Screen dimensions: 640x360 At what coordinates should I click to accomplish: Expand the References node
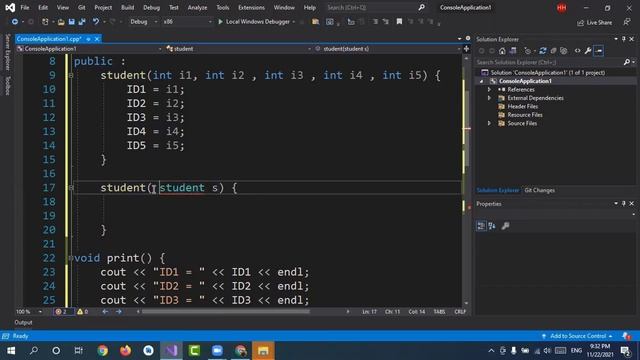[489, 89]
